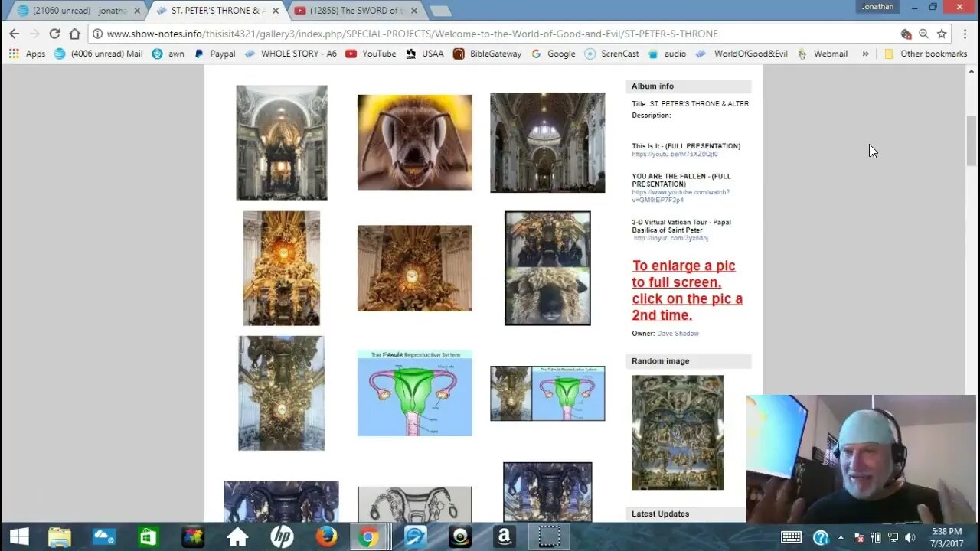980x551 pixels.
Task: Open the Female Reproductive System diagram thumbnail
Action: coord(415,393)
